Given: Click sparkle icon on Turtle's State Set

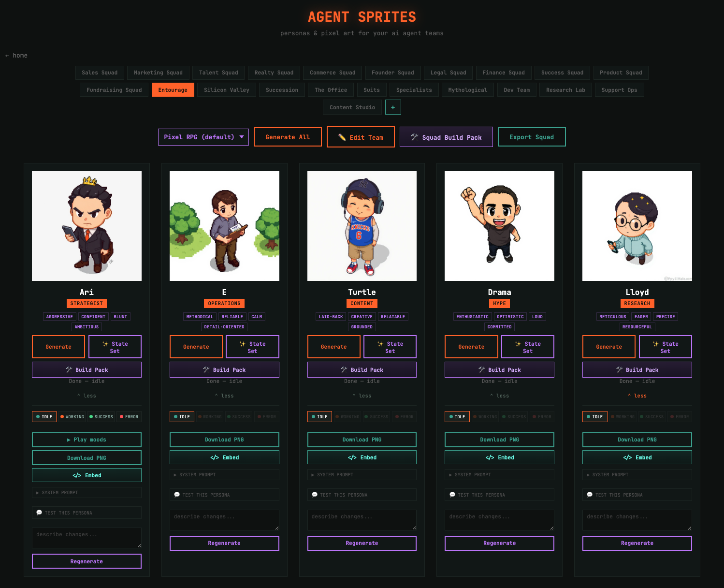Looking at the screenshot, I should coord(380,344).
